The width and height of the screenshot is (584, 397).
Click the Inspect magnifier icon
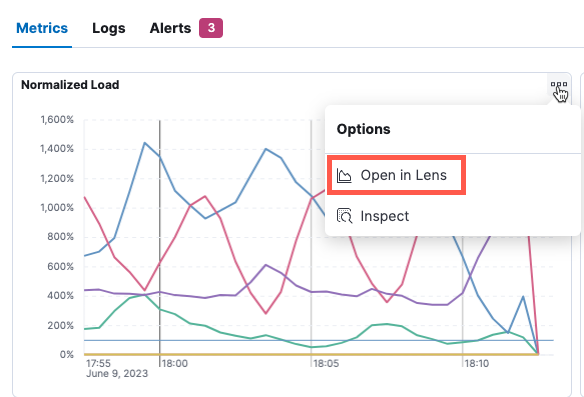click(x=344, y=216)
